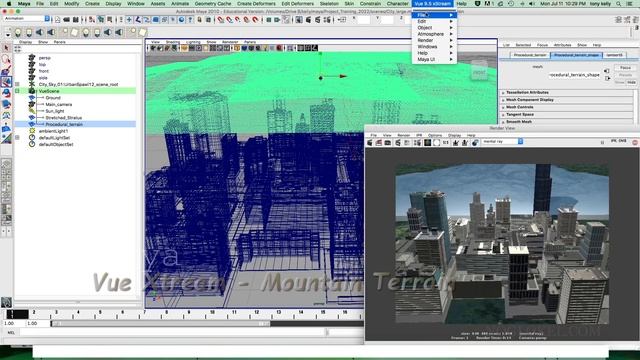Open Atmosphere submenu in Vue menu
Viewport: 640px width, 360px height.
click(434, 34)
